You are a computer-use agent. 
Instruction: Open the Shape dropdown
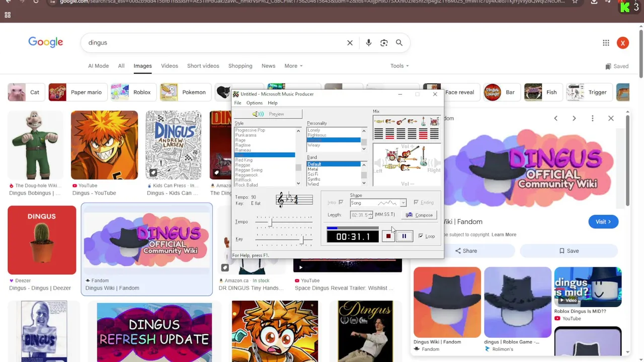coord(403,203)
